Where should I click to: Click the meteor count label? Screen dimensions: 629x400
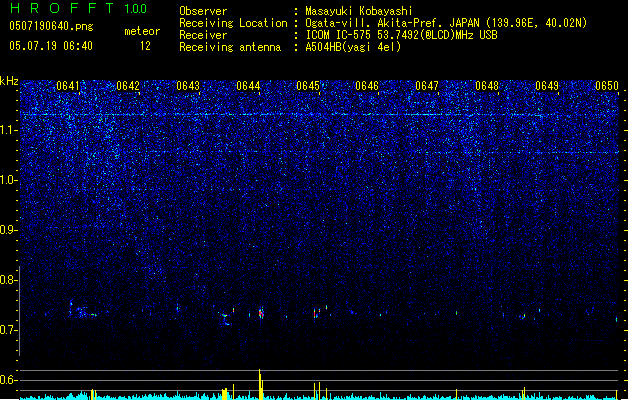click(142, 31)
